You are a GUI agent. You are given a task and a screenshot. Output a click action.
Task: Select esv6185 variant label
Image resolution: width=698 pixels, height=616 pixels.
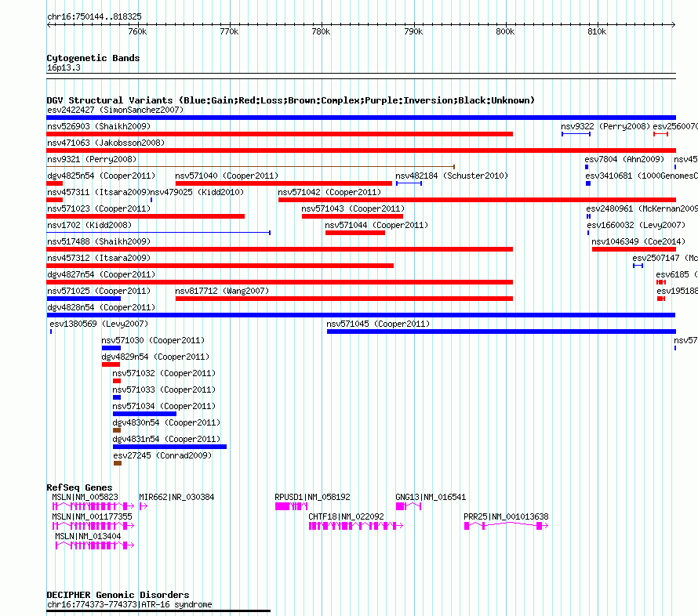pyautogui.click(x=677, y=274)
